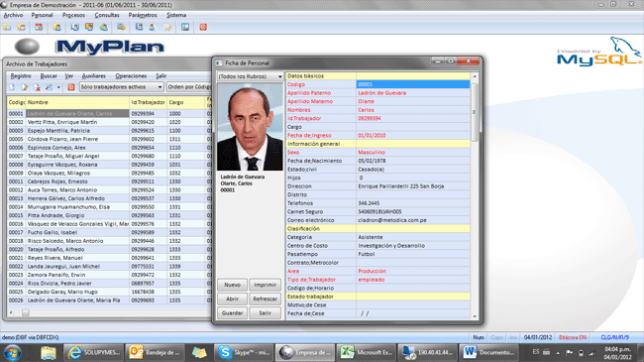This screenshot has height=362, width=644.
Task: Click the blue two-pane window toolbar icon
Action: [x=185, y=27]
